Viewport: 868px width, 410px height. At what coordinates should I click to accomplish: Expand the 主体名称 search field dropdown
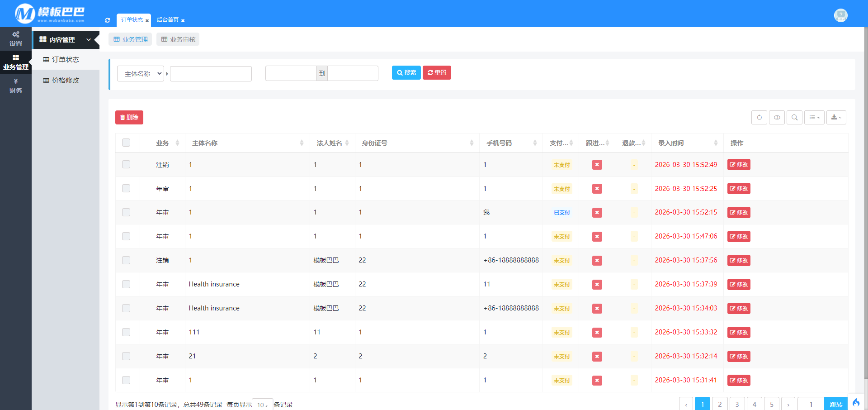[x=141, y=74]
